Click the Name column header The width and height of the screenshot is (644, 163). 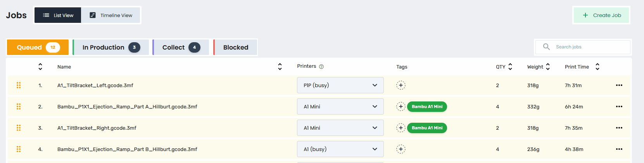(x=64, y=67)
